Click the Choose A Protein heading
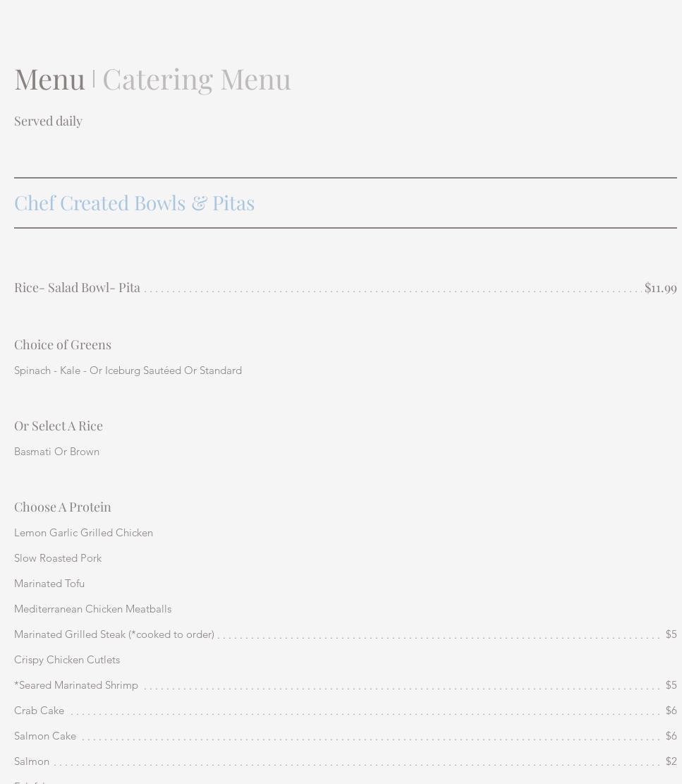The height and width of the screenshot is (784, 682). point(63,507)
